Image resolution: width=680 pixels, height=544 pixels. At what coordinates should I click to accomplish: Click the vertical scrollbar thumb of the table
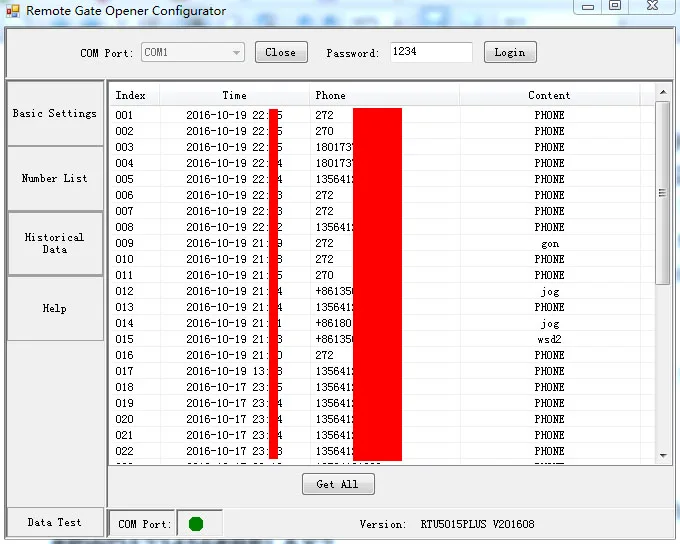pos(663,193)
